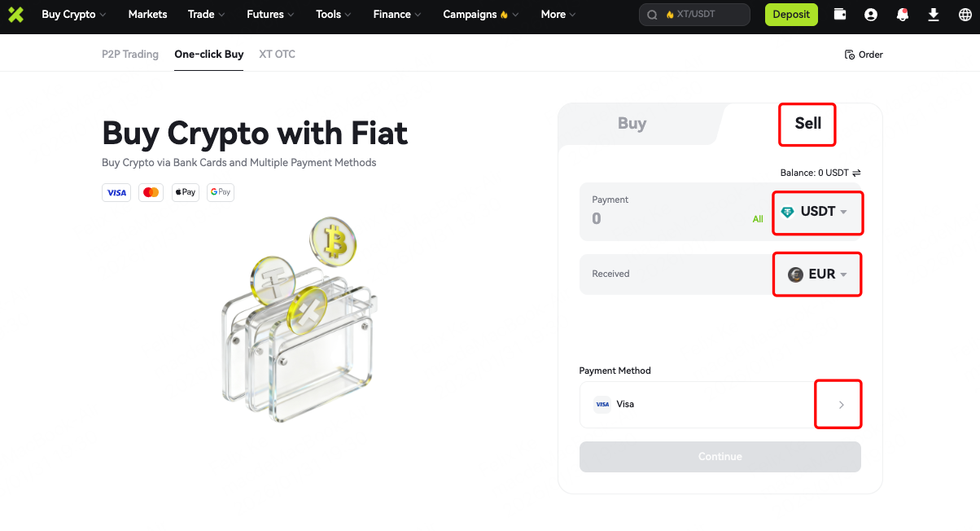Check notifications via the bell icon
This screenshot has width=980, height=531.
(901, 14)
